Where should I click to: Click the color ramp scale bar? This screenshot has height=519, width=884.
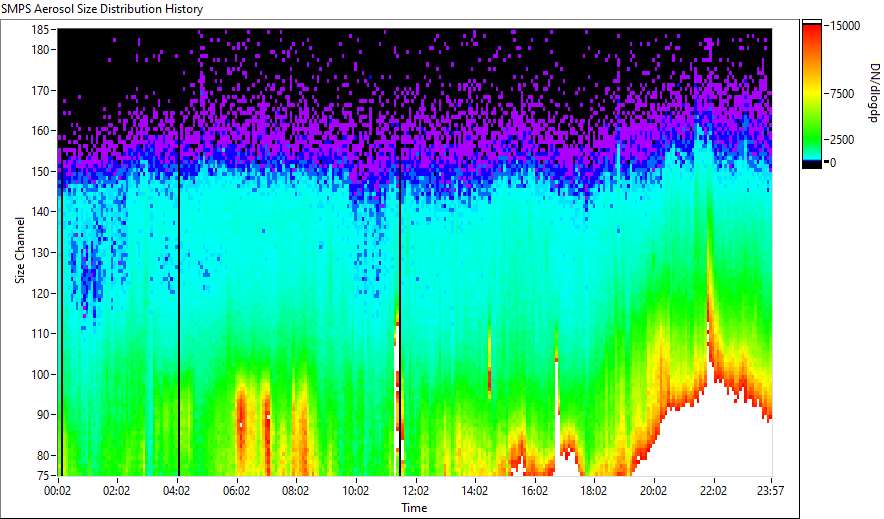pos(812,94)
